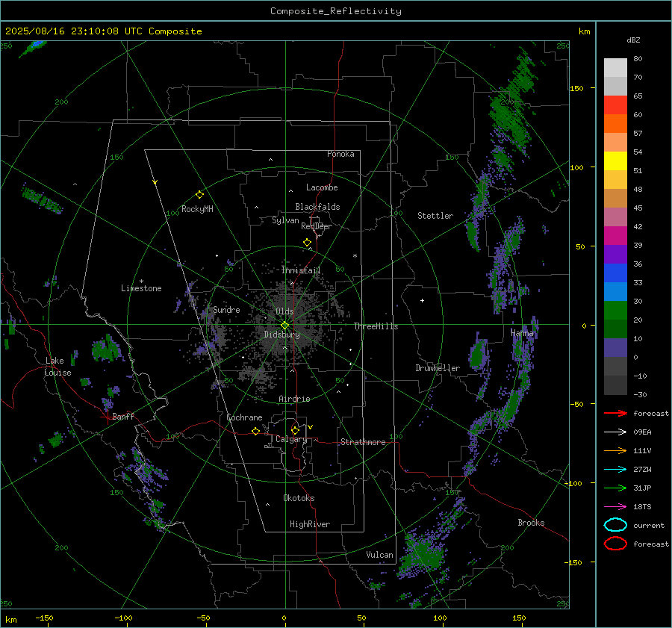Click the bright green 20–30 dBZ swatch

tap(615, 311)
